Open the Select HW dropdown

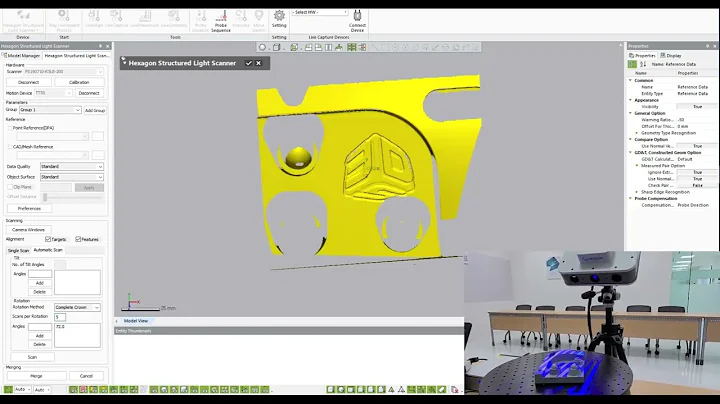[x=320, y=12]
